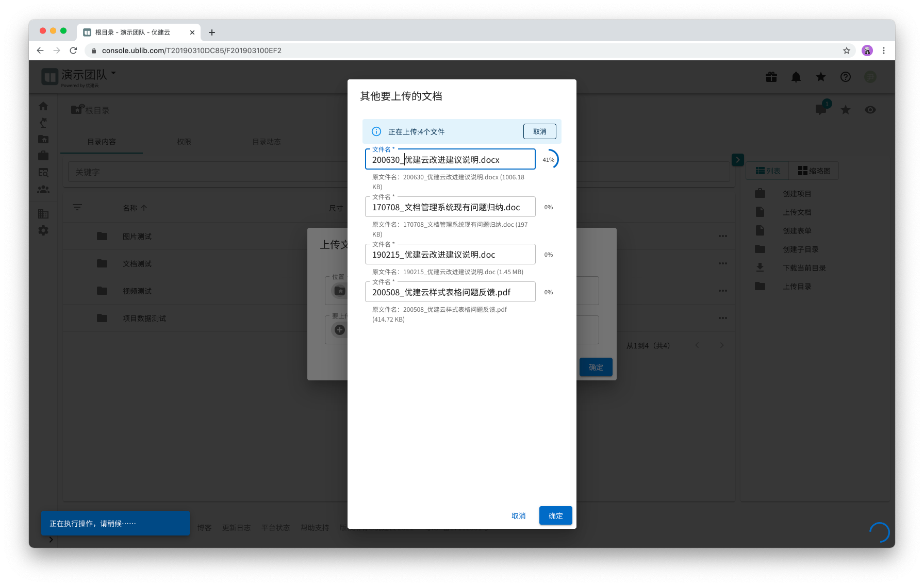
Task: Open the settings gear in sidebar
Action: 43,230
